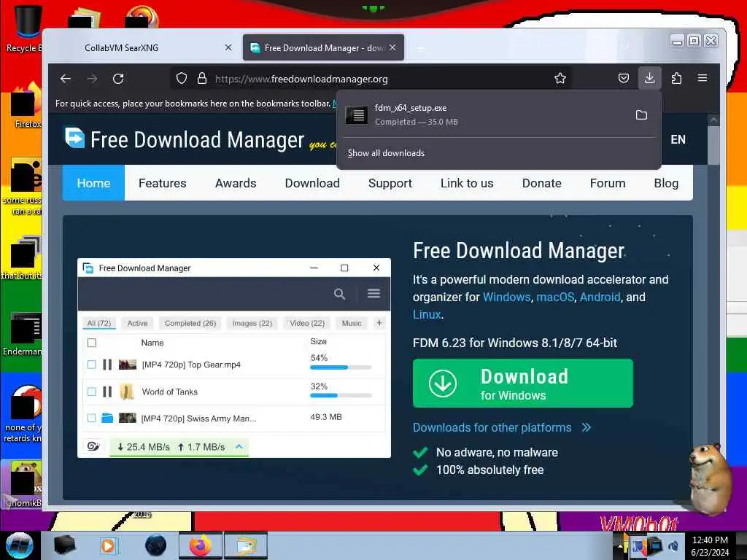Tick the Top Gear.mp4 row checkbox

click(91, 365)
